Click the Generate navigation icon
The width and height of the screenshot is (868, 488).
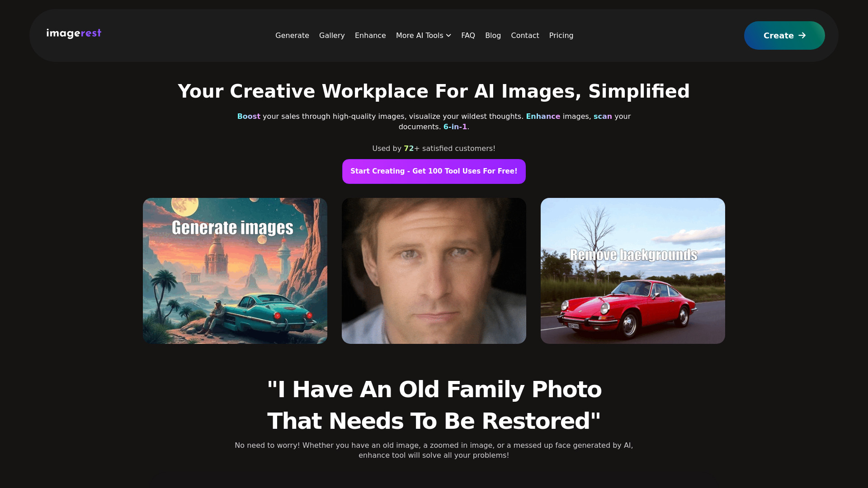(292, 35)
